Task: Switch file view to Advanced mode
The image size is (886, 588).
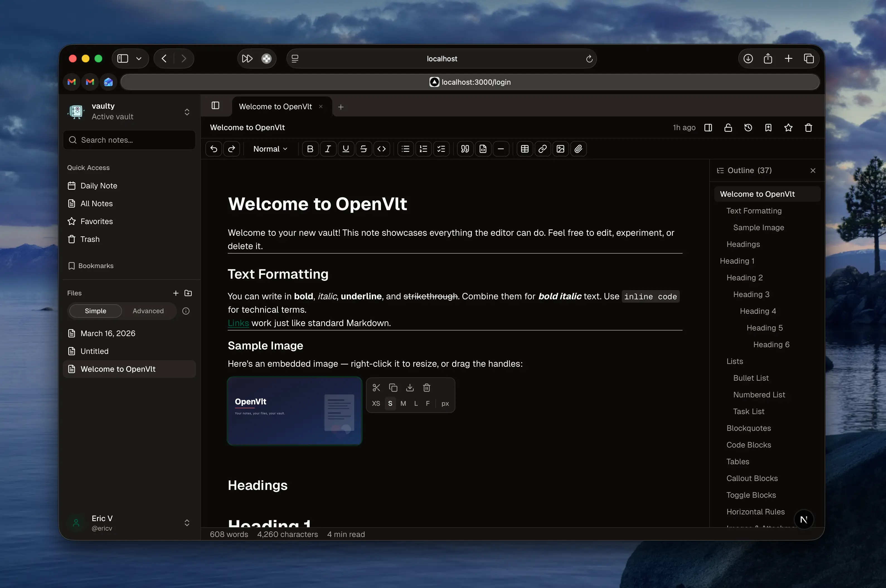Action: click(148, 311)
